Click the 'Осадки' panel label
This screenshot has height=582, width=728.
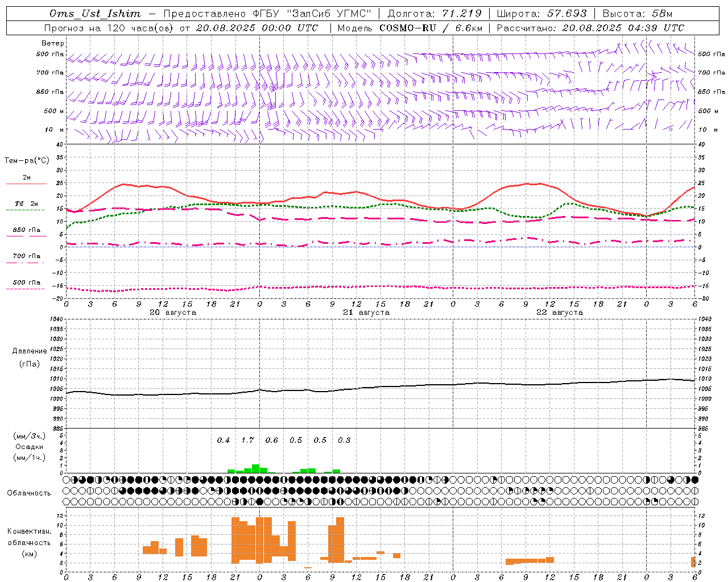(30, 447)
